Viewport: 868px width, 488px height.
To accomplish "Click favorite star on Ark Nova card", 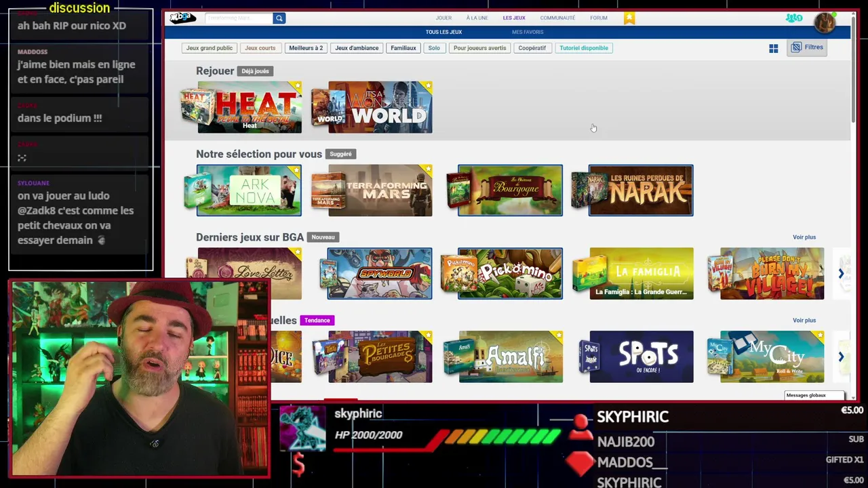I will [296, 169].
